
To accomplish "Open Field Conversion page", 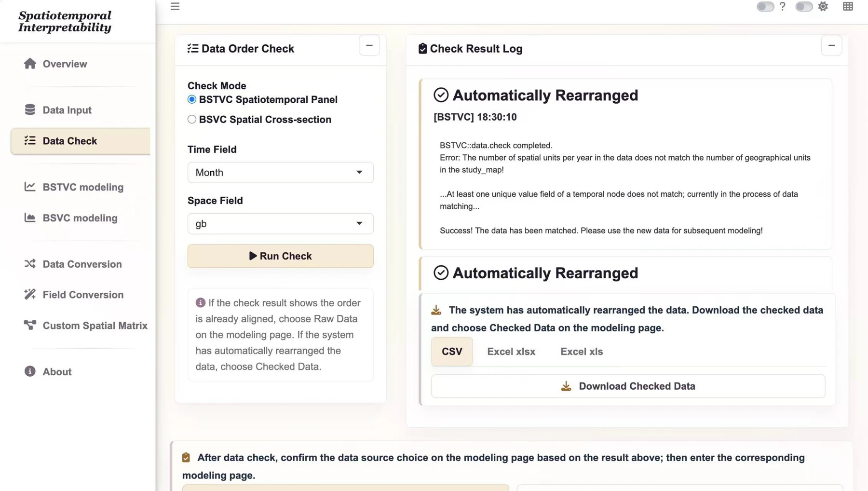I will (80, 295).
